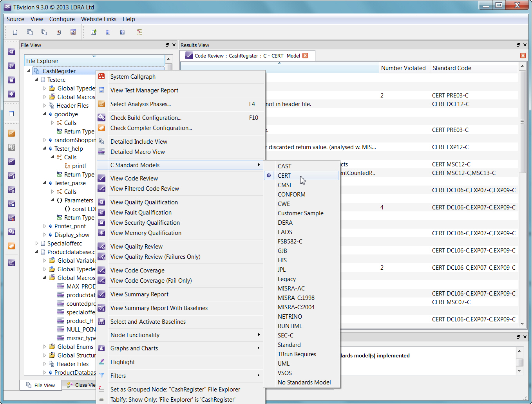The height and width of the screenshot is (404, 532).
Task: Pick No Standards Model option
Action: tap(304, 382)
